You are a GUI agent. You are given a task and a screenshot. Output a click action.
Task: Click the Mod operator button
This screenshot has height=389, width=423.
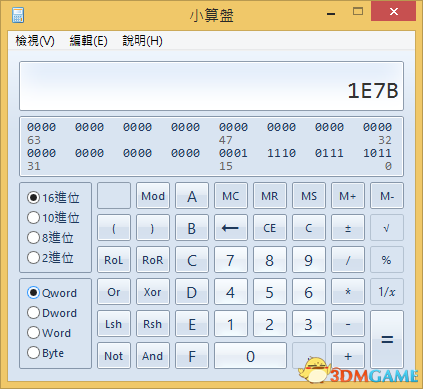(x=153, y=196)
